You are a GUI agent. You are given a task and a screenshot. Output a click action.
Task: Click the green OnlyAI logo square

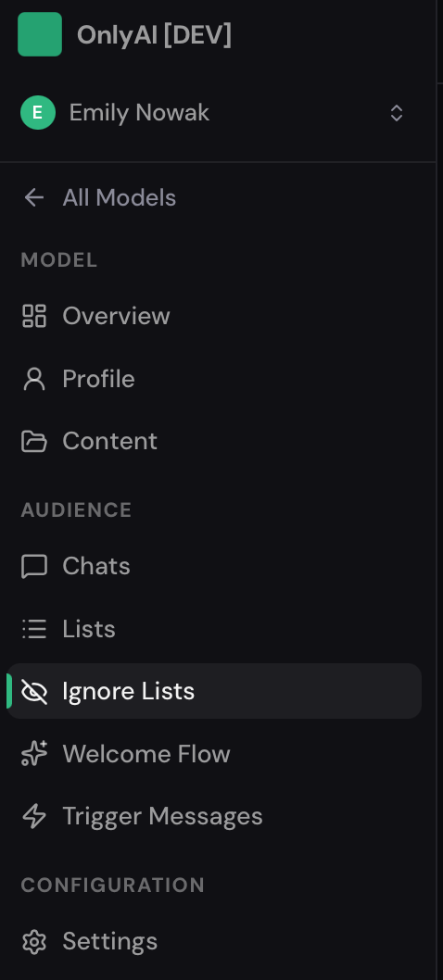click(40, 34)
